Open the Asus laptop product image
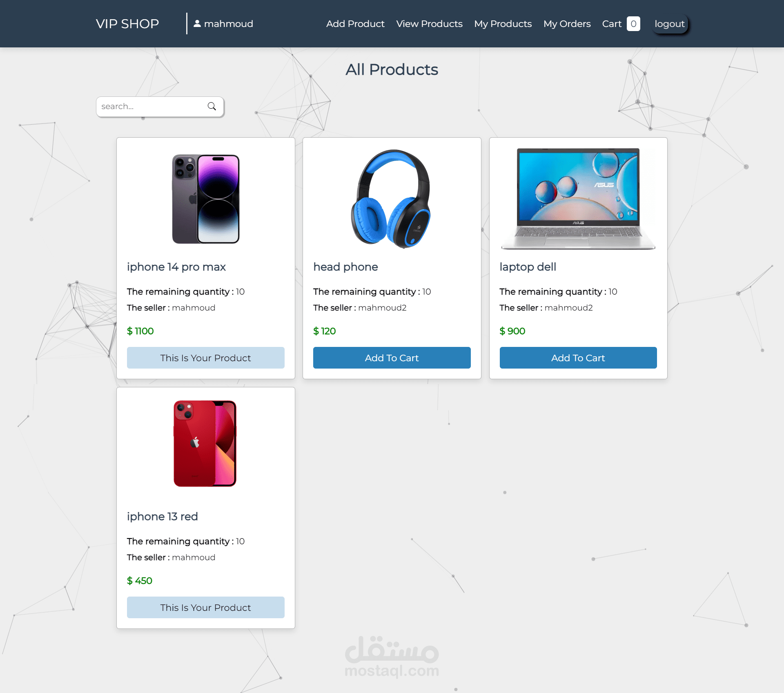This screenshot has height=693, width=784. coord(578,199)
